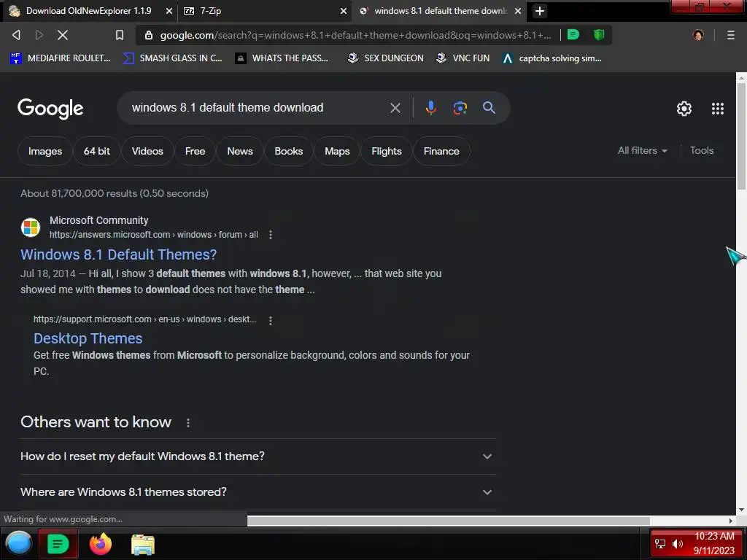Open the green notes app in taskbar
This screenshot has width=747, height=560.
[x=58, y=544]
